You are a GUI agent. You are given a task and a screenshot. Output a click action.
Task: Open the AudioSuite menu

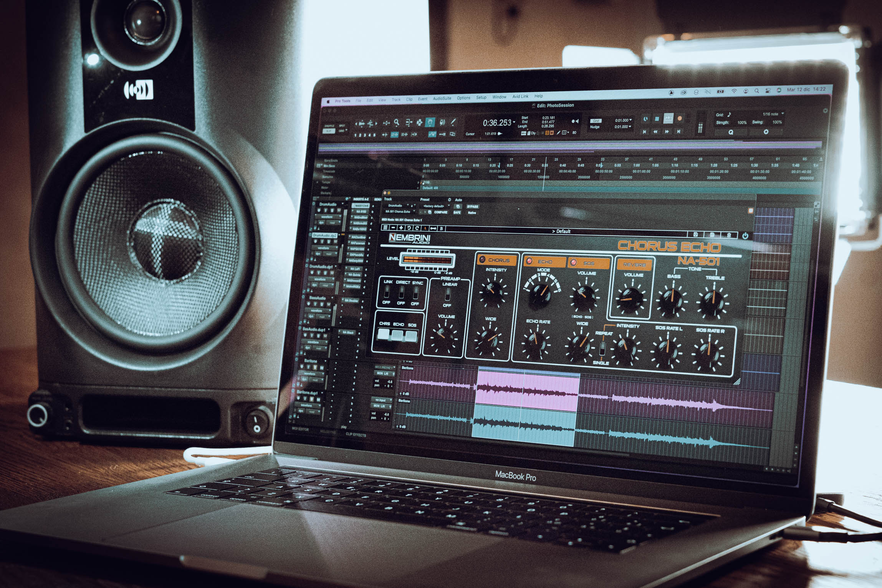[x=442, y=98]
